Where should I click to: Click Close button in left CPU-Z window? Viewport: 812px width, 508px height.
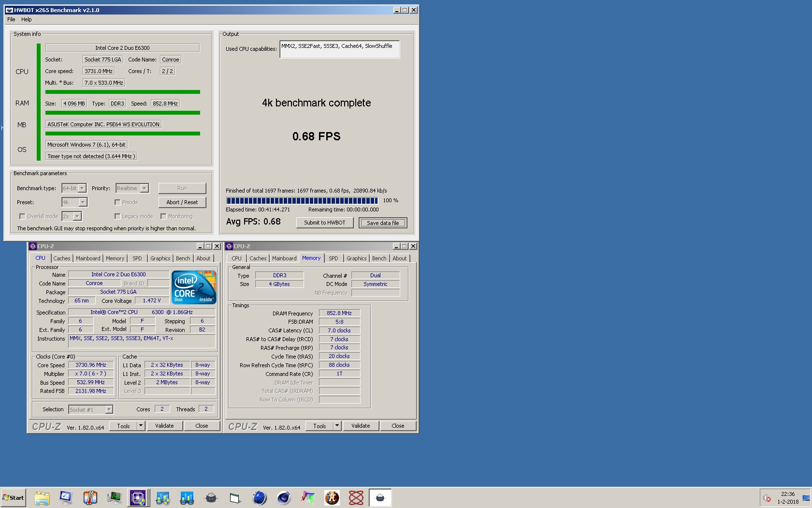(x=202, y=426)
